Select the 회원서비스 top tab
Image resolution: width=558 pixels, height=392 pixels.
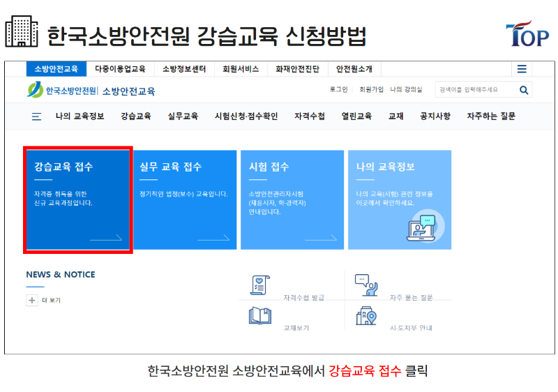click(241, 69)
